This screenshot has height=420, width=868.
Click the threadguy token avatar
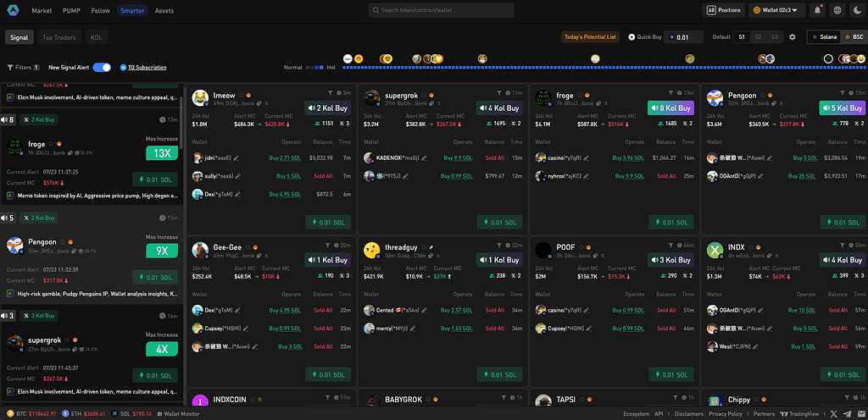click(x=371, y=251)
